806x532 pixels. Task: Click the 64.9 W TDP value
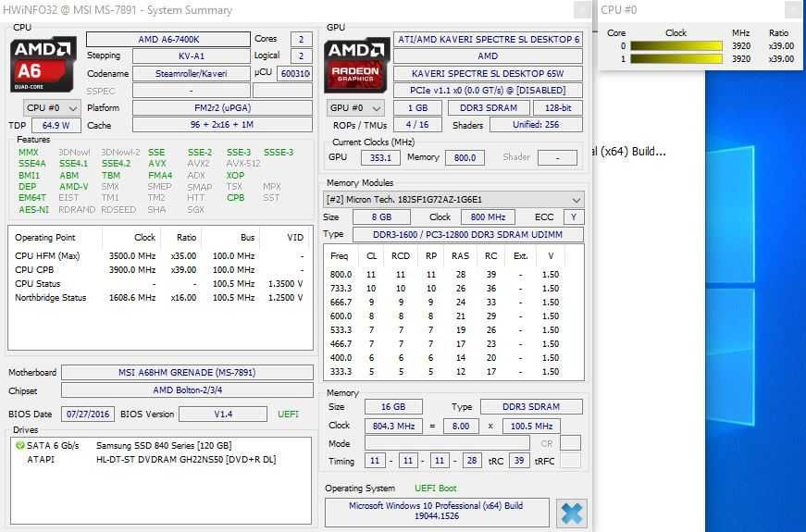56,126
